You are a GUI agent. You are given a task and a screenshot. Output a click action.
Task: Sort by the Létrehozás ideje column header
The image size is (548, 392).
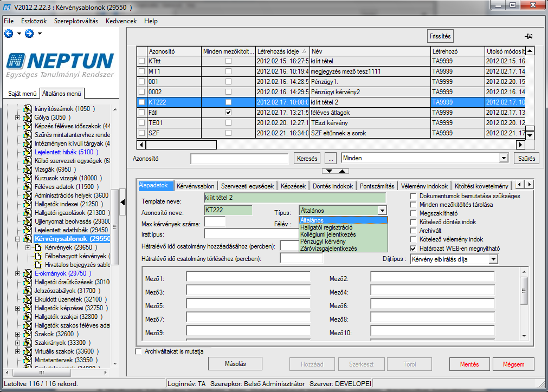[282, 51]
